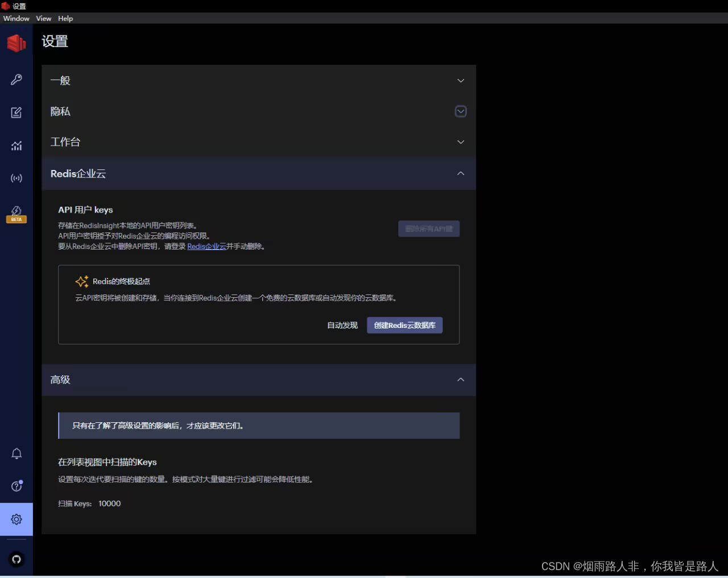Click the sparkle icon beside Redis的终极起点
728x578 pixels.
(82, 281)
